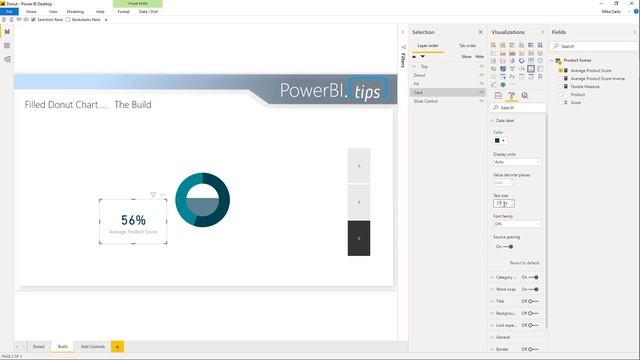Image resolution: width=640 pixels, height=360 pixels.
Task: Move layer down with the down arrow
Action: click(x=422, y=57)
